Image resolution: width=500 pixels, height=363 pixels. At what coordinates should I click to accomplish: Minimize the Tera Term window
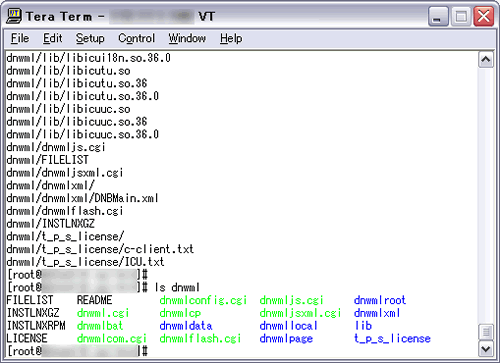(x=439, y=16)
